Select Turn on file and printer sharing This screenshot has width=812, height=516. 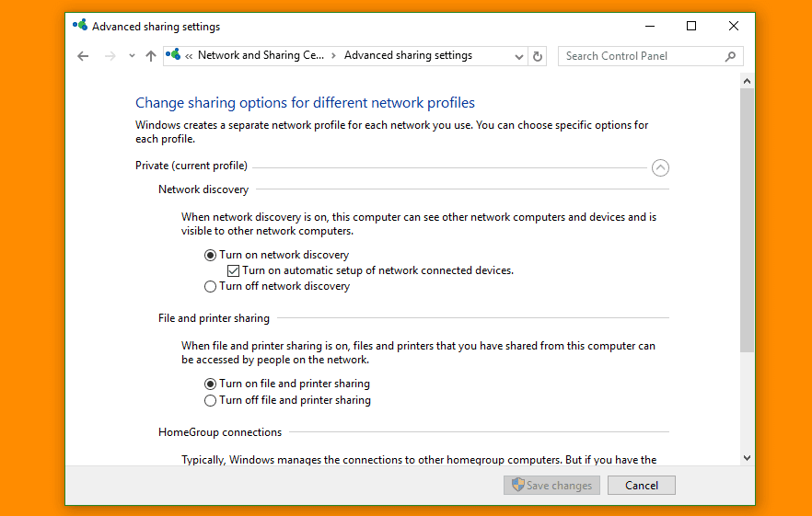(x=211, y=384)
